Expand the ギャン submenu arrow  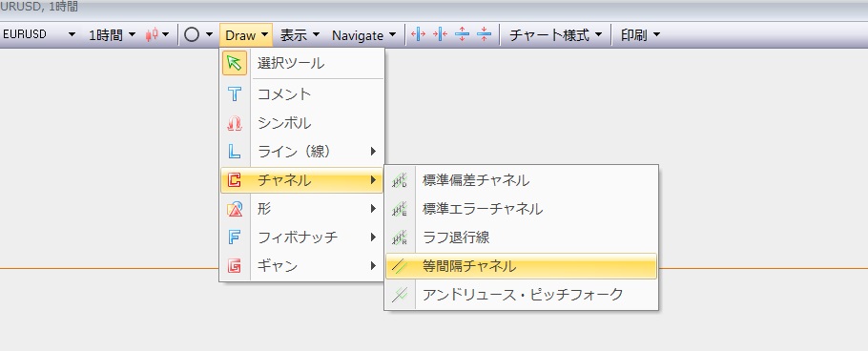click(x=374, y=266)
